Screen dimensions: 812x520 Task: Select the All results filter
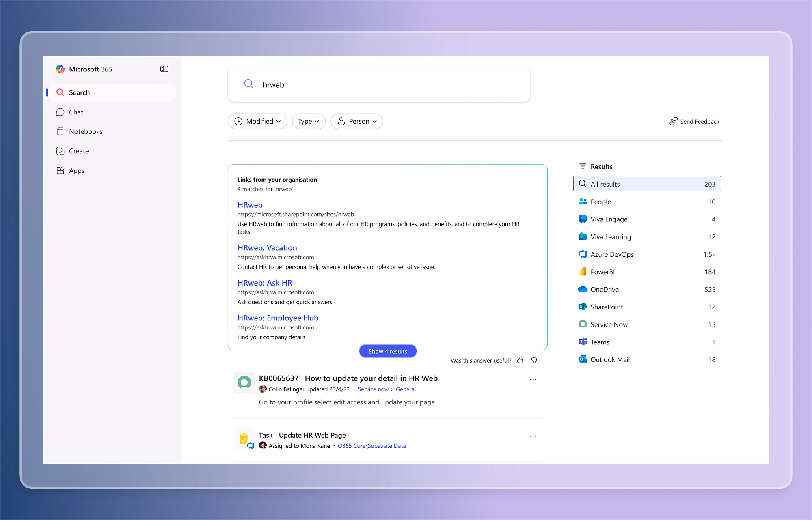click(x=647, y=184)
